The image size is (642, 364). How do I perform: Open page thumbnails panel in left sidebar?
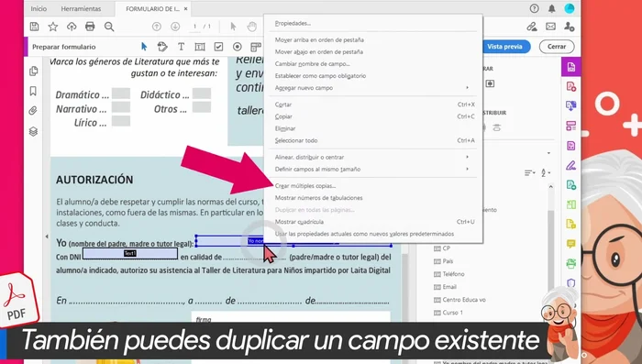coord(34,71)
